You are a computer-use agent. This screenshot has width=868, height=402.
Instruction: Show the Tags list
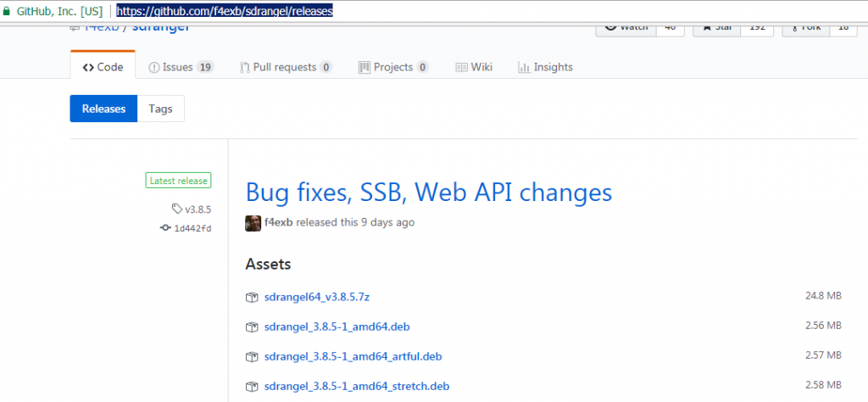click(160, 109)
